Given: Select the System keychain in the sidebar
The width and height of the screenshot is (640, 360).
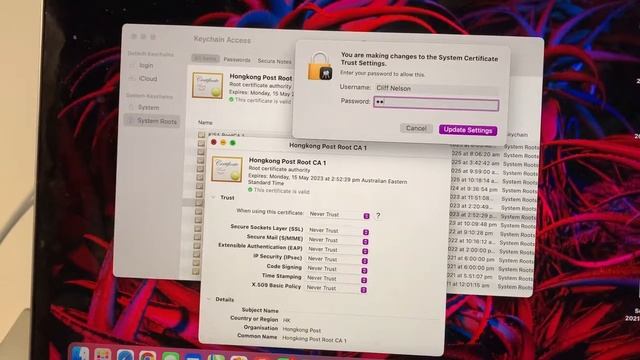Looking at the screenshot, I should pos(148,107).
